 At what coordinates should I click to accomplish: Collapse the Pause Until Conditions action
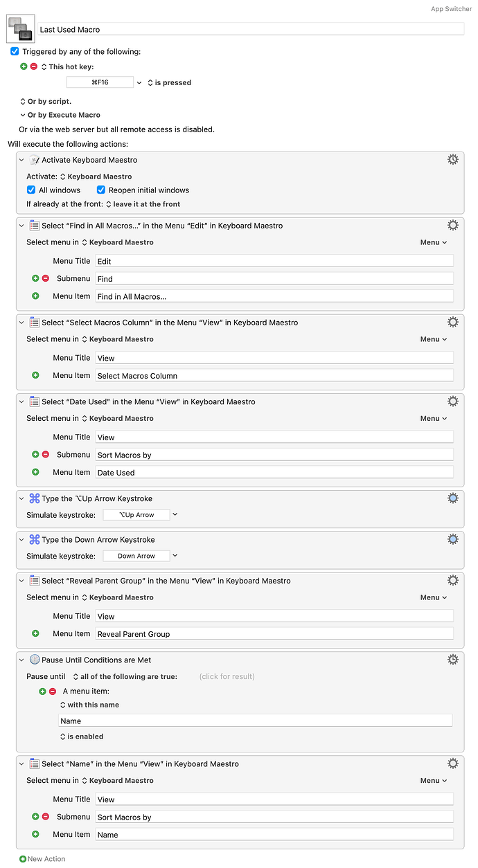[x=21, y=660]
